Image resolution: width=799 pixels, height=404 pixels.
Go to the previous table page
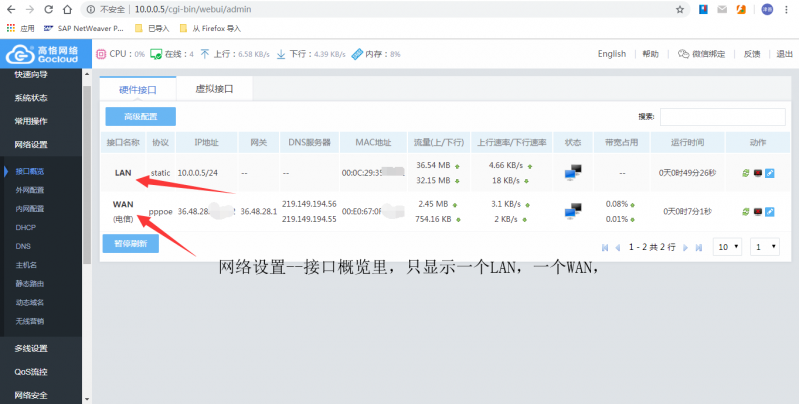[618, 248]
